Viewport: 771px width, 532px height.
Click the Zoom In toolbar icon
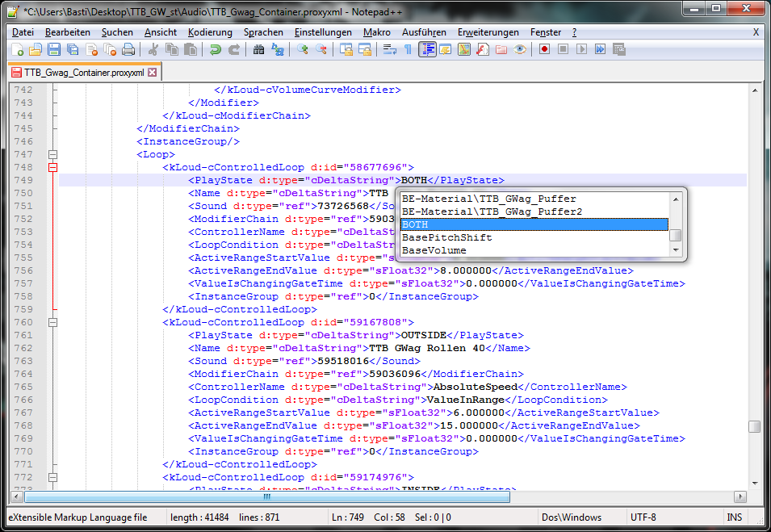click(303, 50)
